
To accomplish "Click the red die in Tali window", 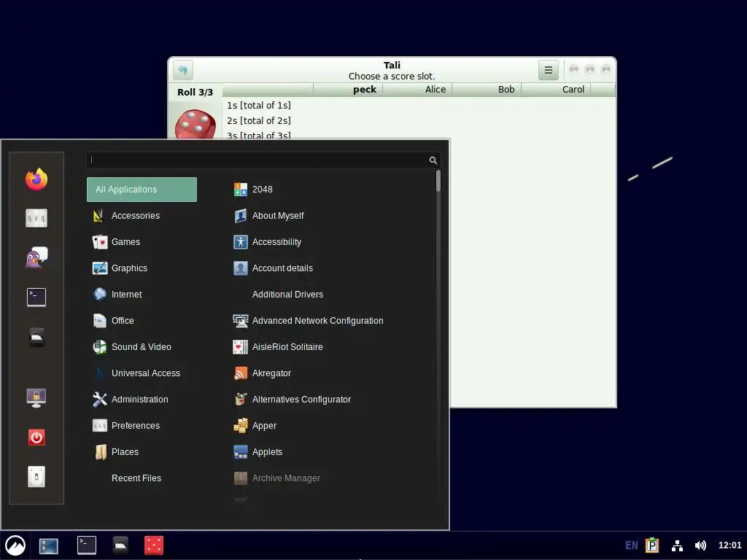I will 195,124.
